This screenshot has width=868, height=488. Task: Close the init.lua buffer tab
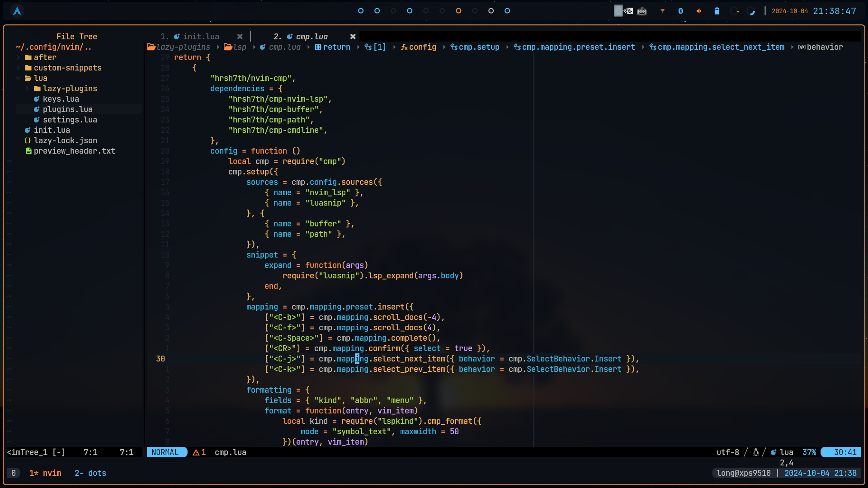coord(240,37)
